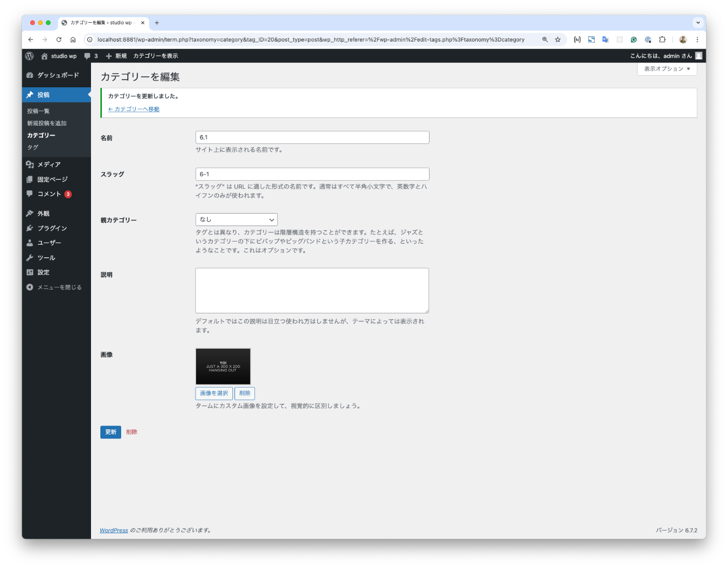The image size is (728, 568).
Task: Open 固定ページ in the sidebar
Action: tap(56, 180)
